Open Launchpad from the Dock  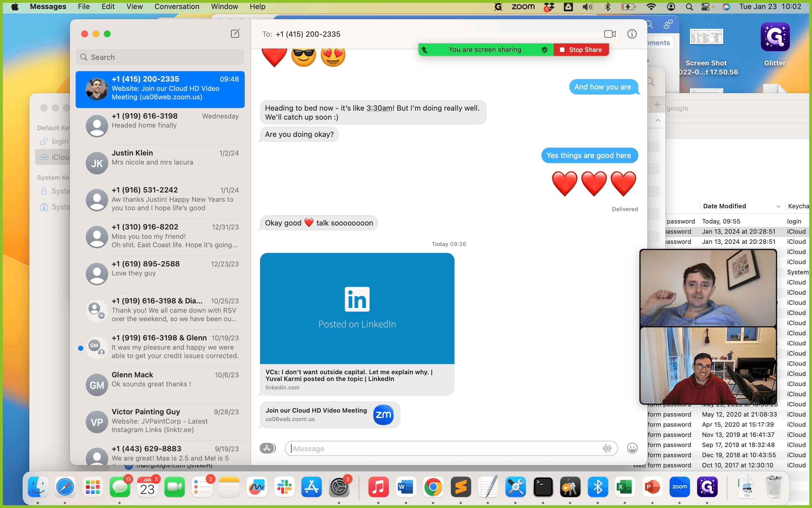92,487
